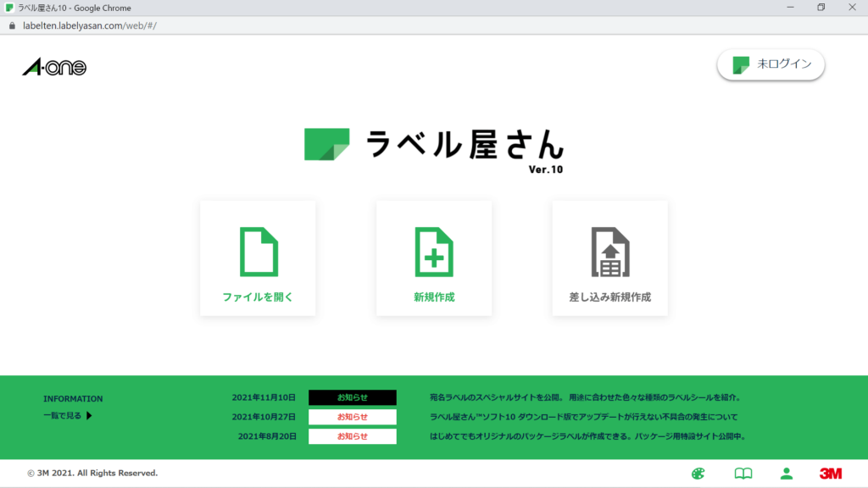Click the address bar URL labelten.labelyasan.com
This screenshot has width=868, height=488.
tap(90, 25)
